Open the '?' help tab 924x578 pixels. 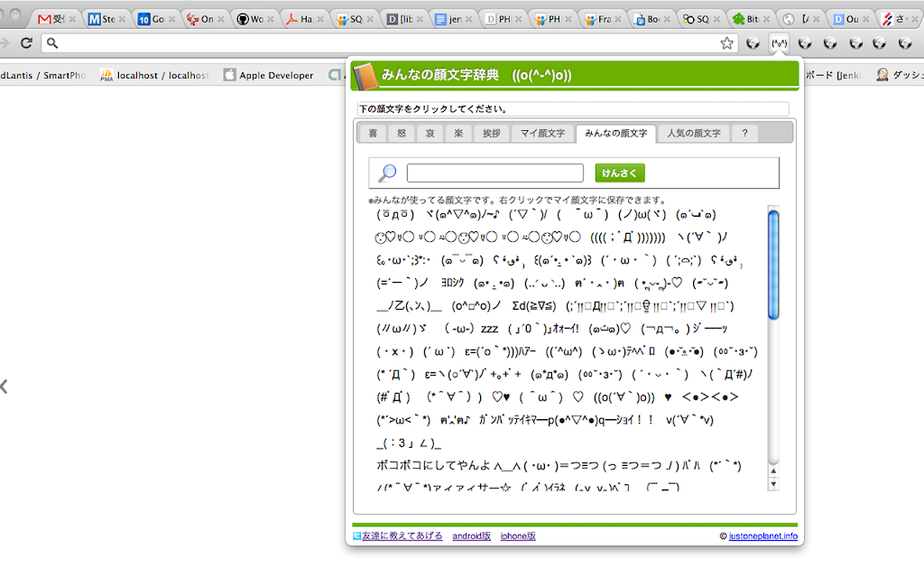(x=744, y=134)
